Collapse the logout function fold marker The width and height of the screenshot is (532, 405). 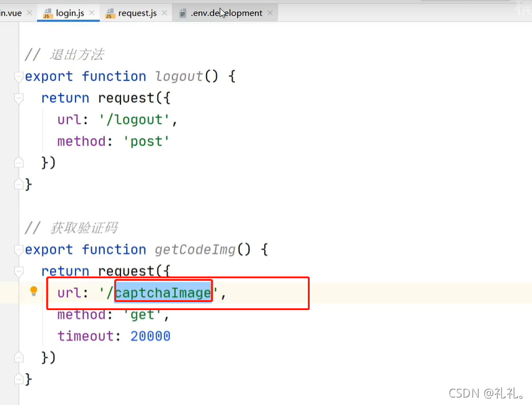click(19, 77)
